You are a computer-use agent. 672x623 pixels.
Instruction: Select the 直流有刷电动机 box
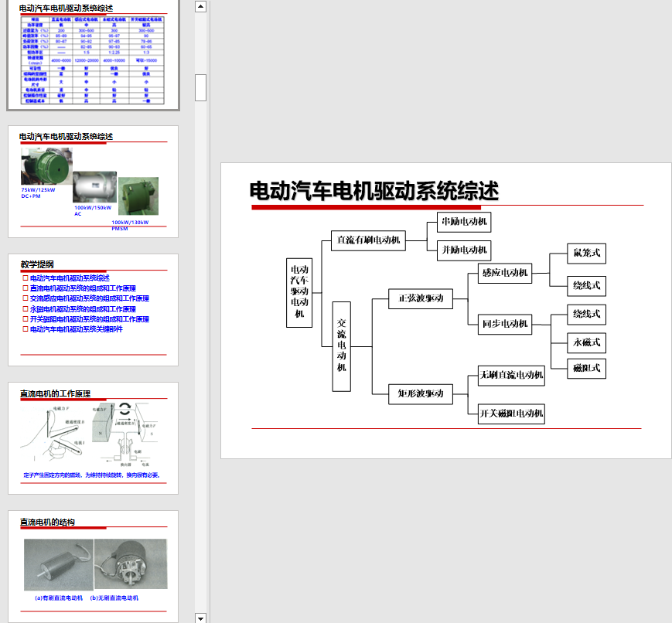tap(369, 240)
